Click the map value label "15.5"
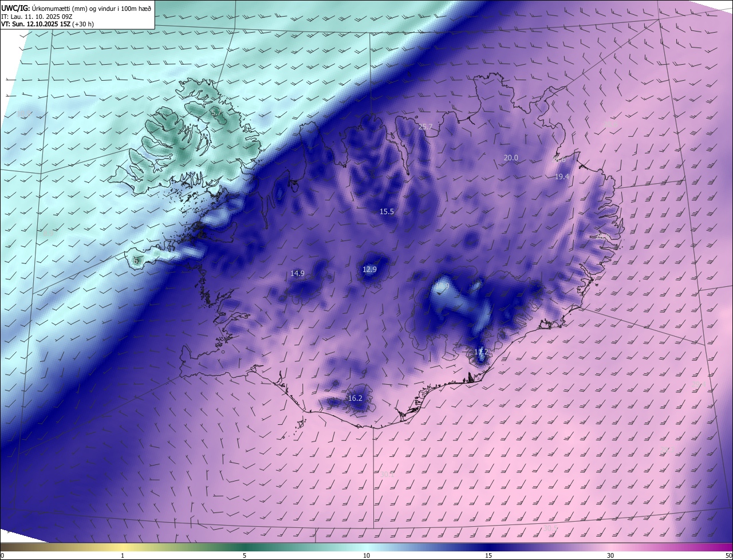Screen dimensions: 733x560 click(x=387, y=211)
